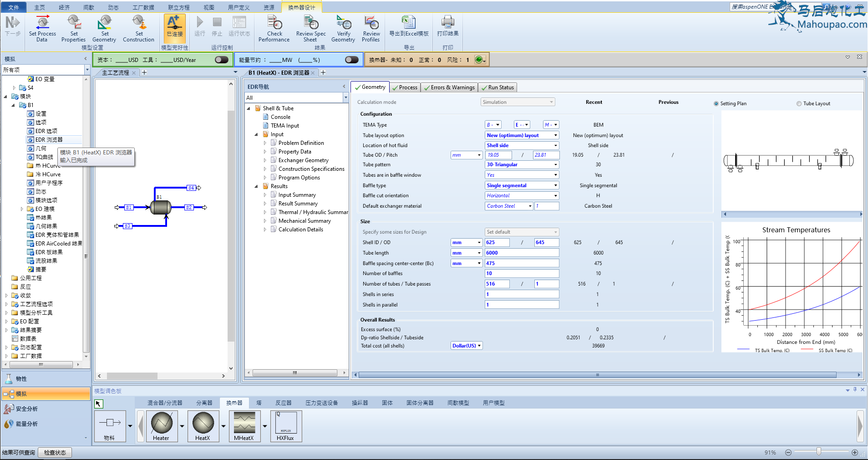868x460 pixels.
Task: Collapse the Results node in the EDR navigation tree
Action: tap(256, 186)
